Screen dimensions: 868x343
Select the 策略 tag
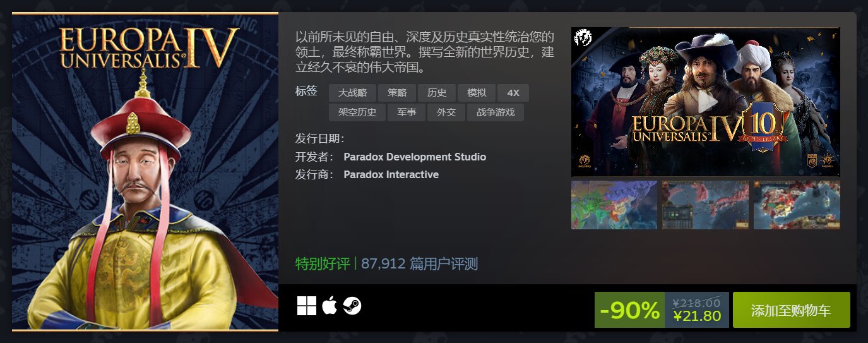(x=397, y=93)
